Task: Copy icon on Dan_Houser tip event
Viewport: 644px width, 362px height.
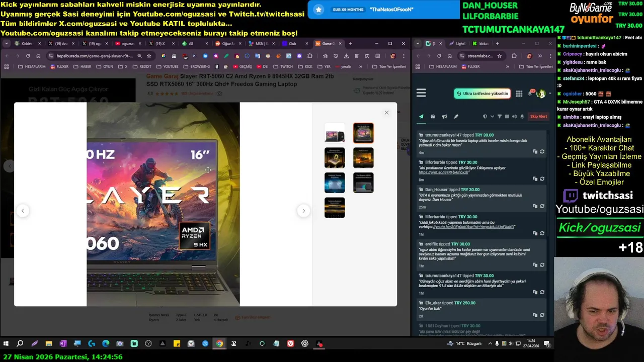Action: 535,206
